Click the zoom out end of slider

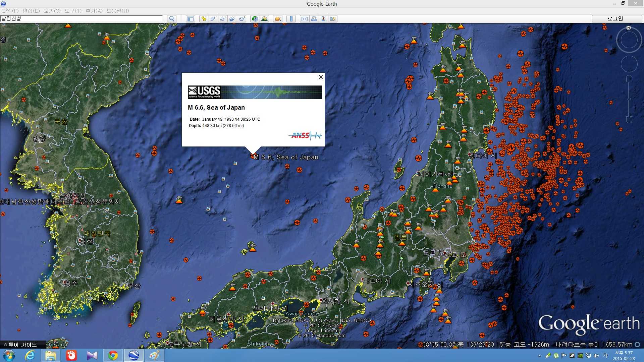click(x=629, y=120)
